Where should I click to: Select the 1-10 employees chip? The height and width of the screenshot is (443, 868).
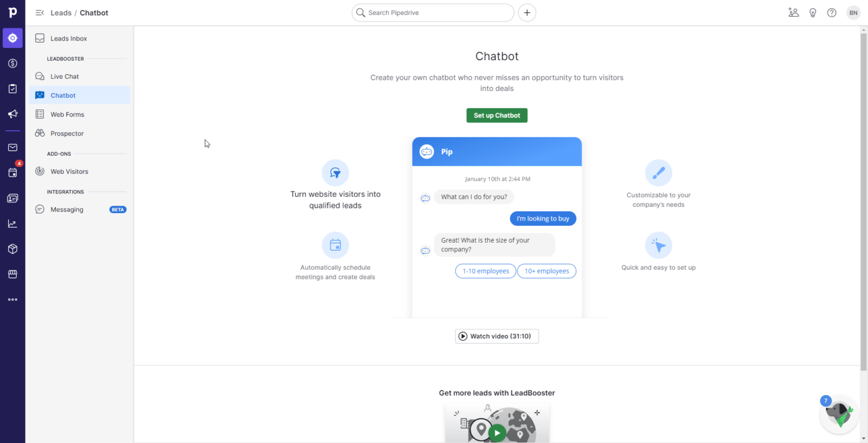pyautogui.click(x=486, y=271)
